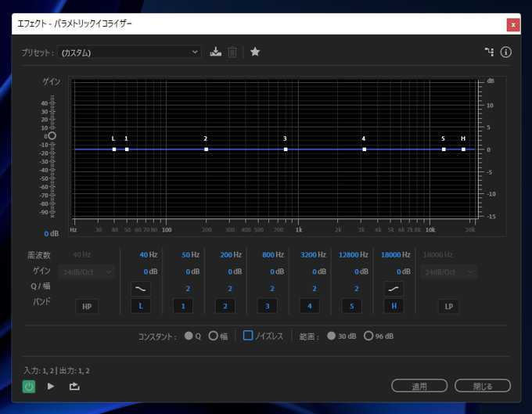This screenshot has width=532, height=414.
Task: Click the 0 dB gain under 50 Hz
Action: pyautogui.click(x=192, y=272)
